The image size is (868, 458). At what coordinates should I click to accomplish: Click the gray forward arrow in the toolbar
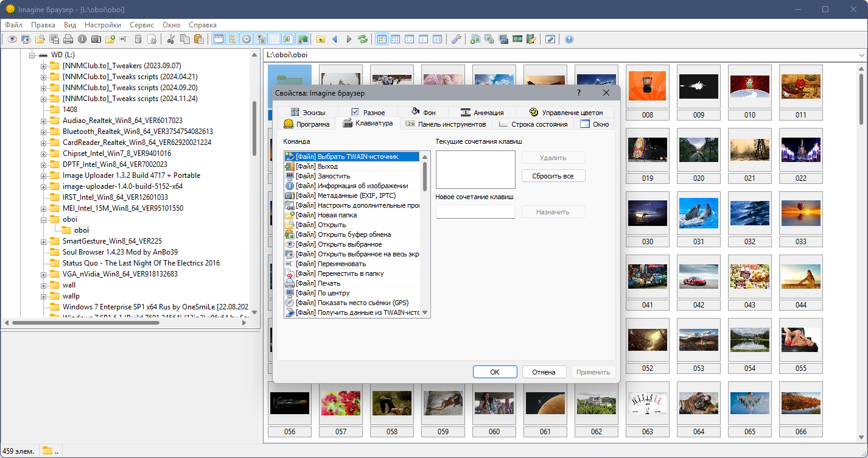click(x=349, y=40)
